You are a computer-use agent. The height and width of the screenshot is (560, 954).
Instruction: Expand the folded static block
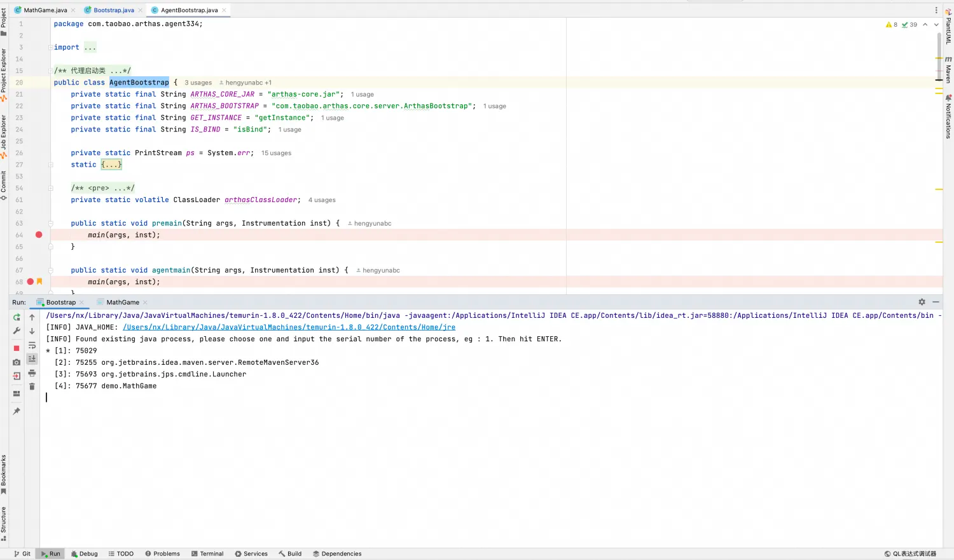[x=50, y=165]
